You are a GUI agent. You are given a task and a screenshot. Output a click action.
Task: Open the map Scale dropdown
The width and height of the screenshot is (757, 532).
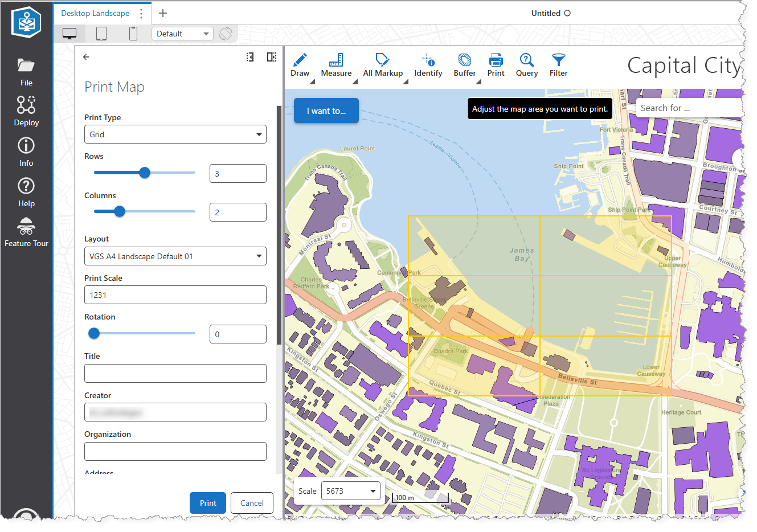click(x=351, y=491)
